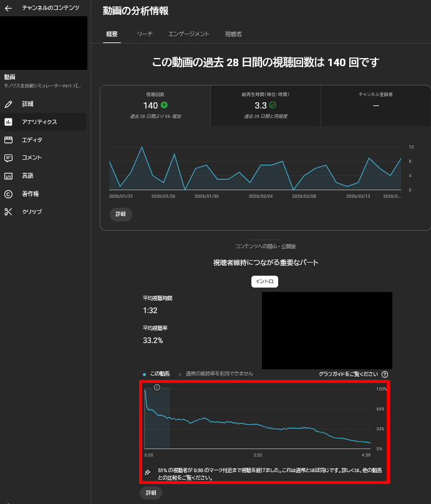
Task: Select the 概要 tab
Action: (x=112, y=34)
